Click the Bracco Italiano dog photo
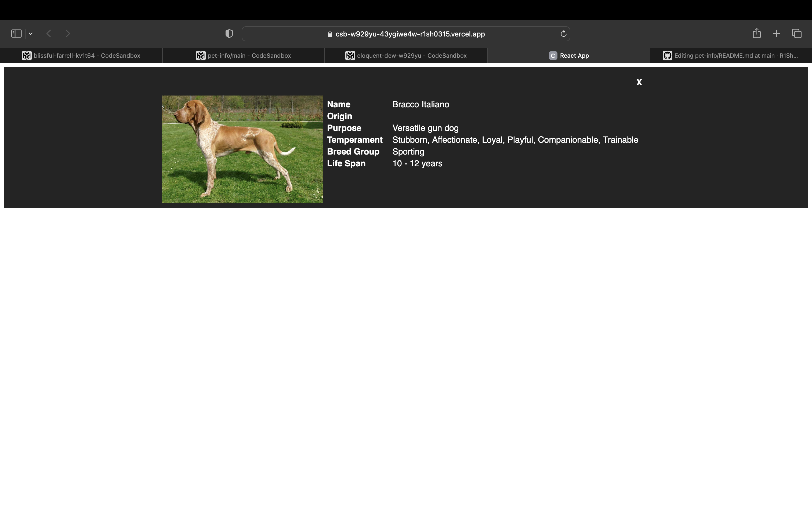 pos(242,149)
